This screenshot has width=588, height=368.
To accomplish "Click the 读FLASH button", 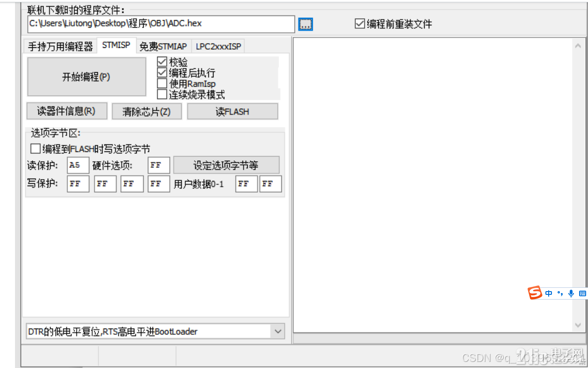I will click(233, 112).
